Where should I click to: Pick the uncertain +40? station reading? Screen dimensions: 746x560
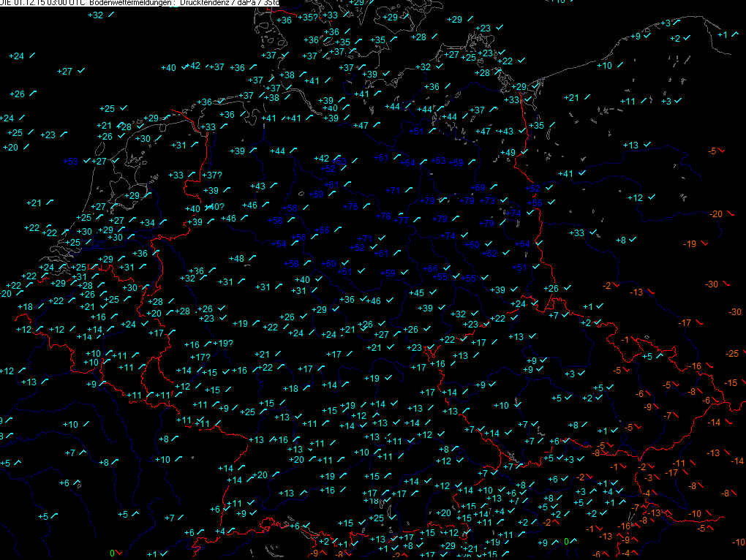[x=214, y=206]
